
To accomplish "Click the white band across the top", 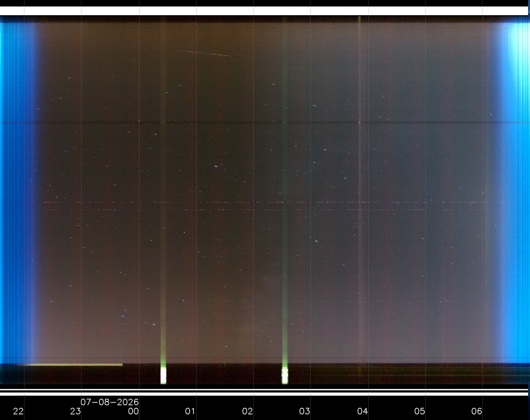I will [x=264, y=11].
